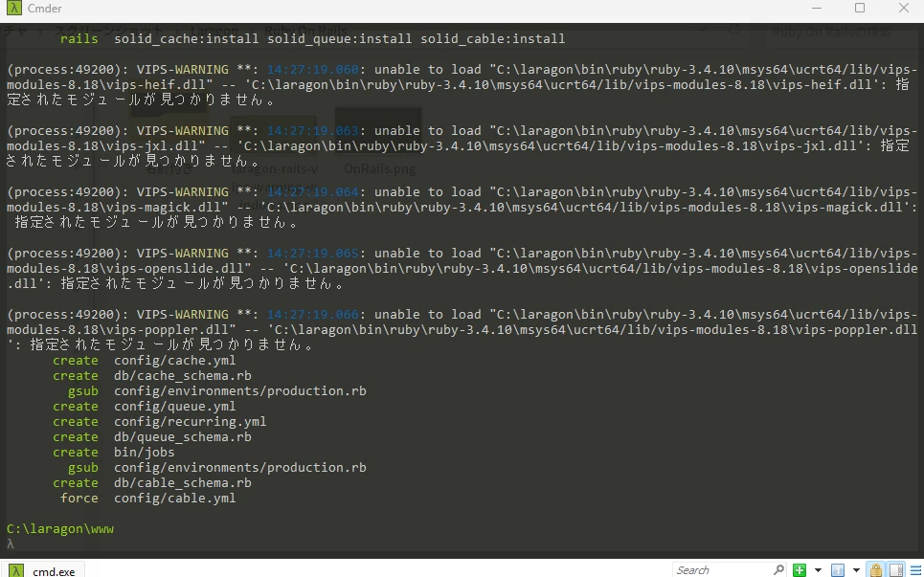Image resolution: width=924 pixels, height=577 pixels.
Task: Click the magnifier icon in search box
Action: [x=778, y=569]
